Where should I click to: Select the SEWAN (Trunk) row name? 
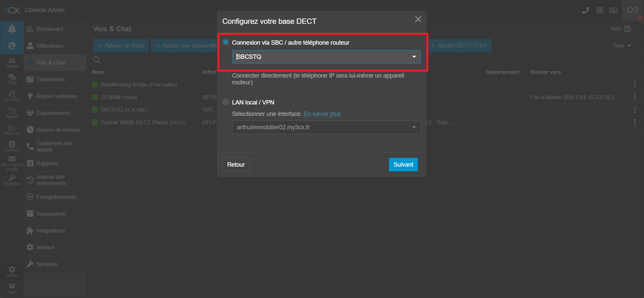[x=119, y=97]
